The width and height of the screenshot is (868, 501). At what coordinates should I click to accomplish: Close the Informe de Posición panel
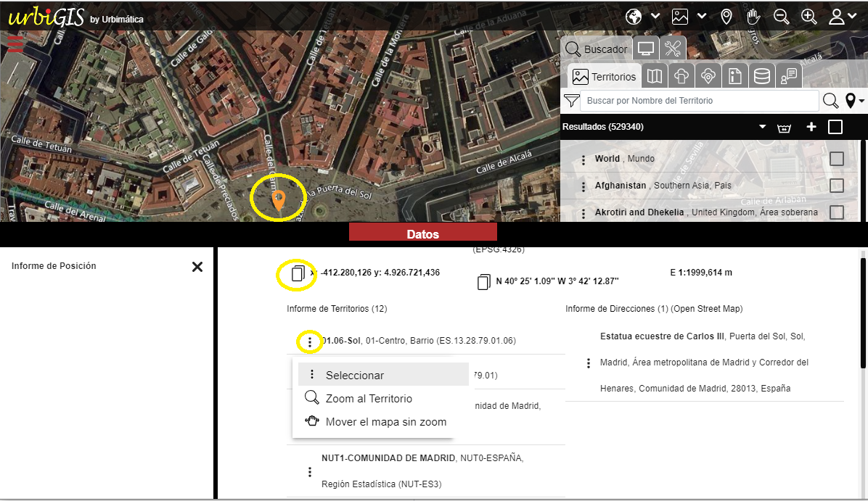coord(197,267)
